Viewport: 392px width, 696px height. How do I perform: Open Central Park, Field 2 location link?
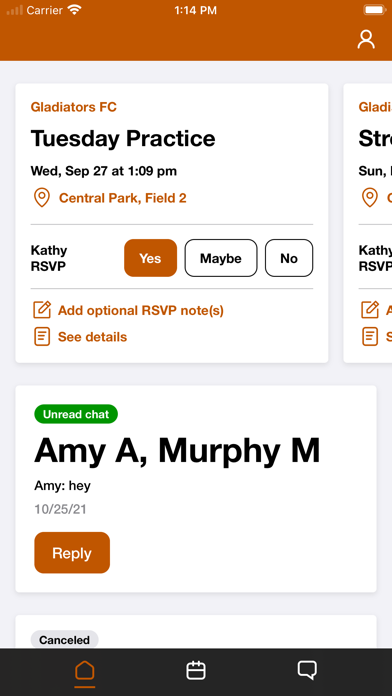pyautogui.click(x=123, y=198)
